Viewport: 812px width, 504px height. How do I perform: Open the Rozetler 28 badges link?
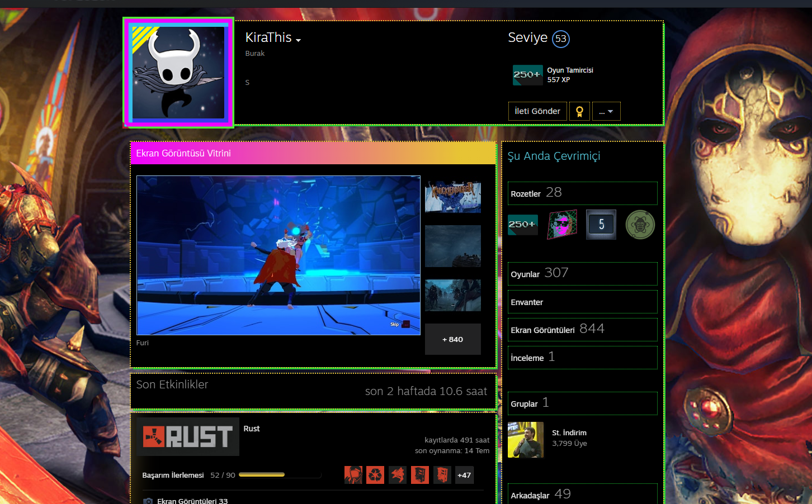click(583, 193)
